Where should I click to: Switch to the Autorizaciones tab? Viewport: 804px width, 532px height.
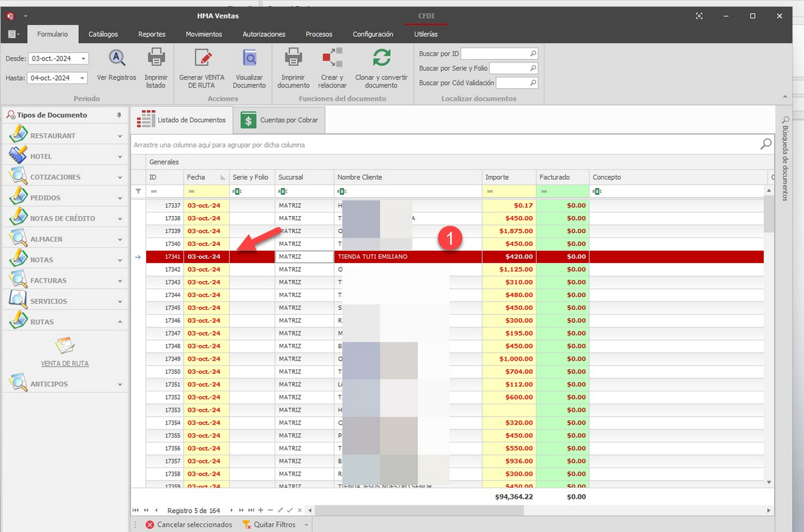click(x=264, y=35)
